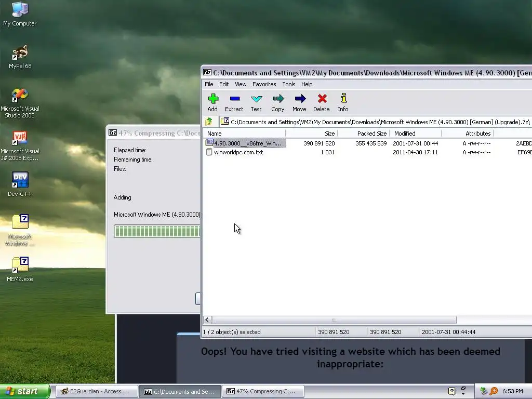Click the 355 435 539 packed size cell
The image size is (532, 399).
[x=371, y=143]
